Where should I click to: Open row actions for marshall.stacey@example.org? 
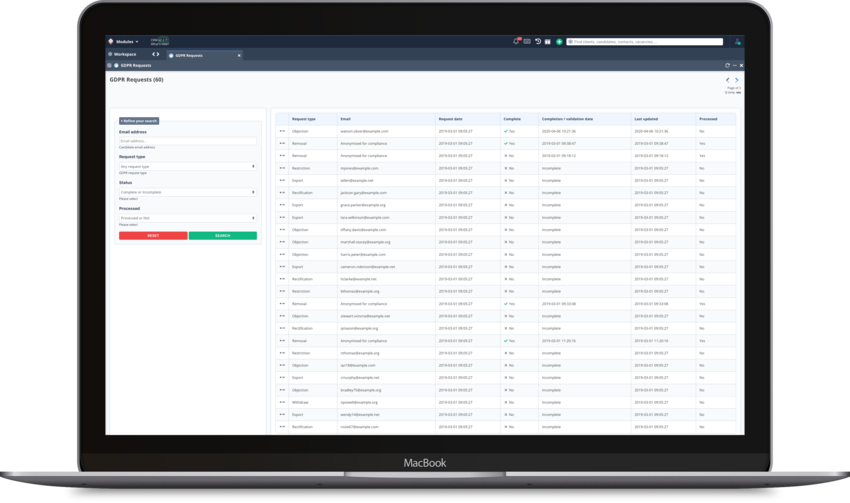pyautogui.click(x=282, y=242)
